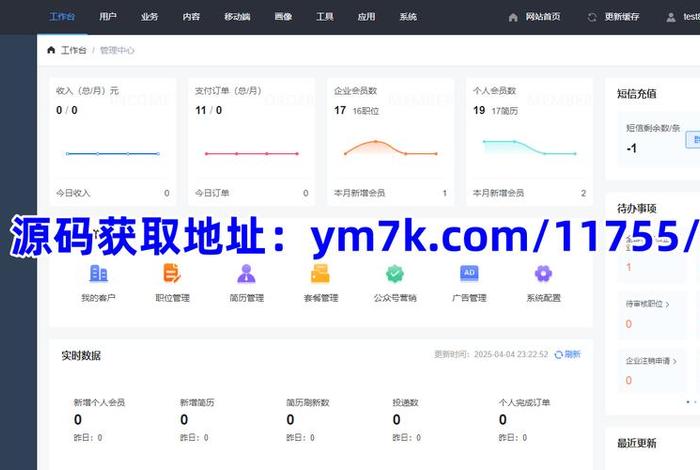The height and width of the screenshot is (470, 700).
Task: Open the 业务 menu
Action: coord(150,17)
